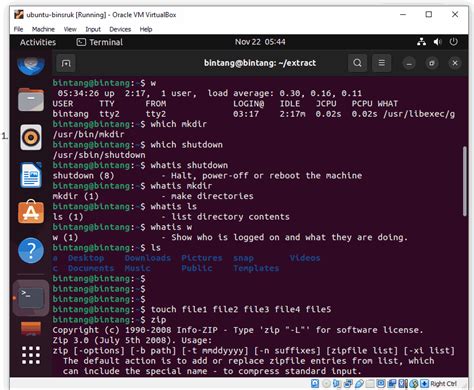The height and width of the screenshot is (390, 474).
Task: Open the Show Applications grid icon
Action: point(31,355)
